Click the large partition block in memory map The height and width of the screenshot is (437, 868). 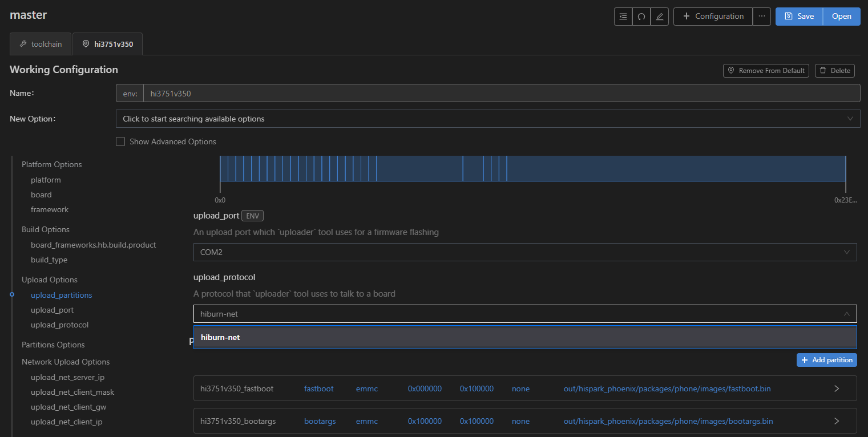[676, 168]
